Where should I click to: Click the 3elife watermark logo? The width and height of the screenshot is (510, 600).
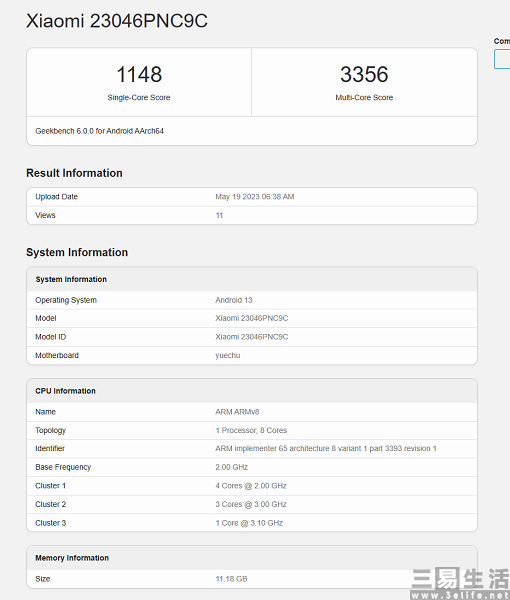[x=460, y=583]
